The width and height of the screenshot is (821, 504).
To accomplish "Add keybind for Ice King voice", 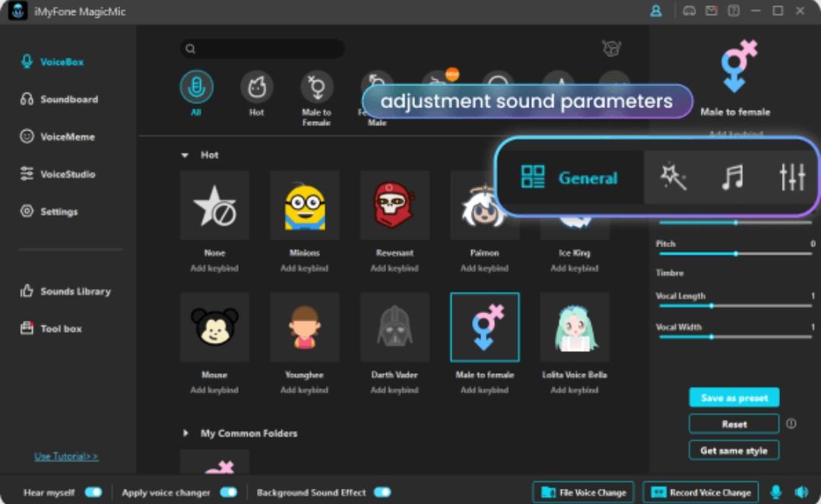I will pos(575,268).
